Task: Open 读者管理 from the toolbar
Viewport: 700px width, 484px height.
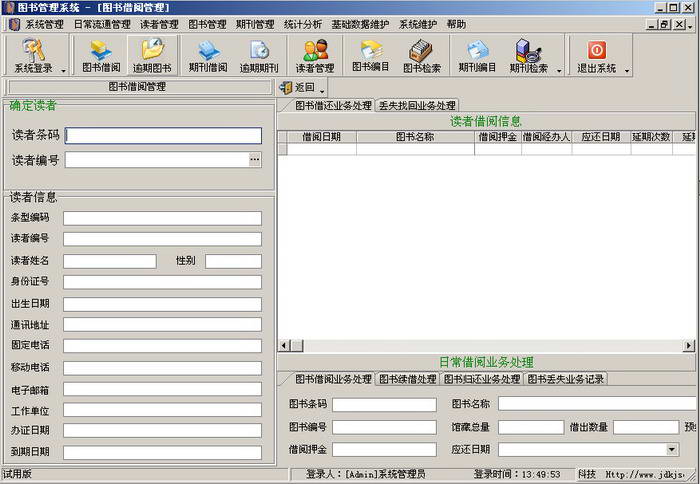Action: click(315, 55)
